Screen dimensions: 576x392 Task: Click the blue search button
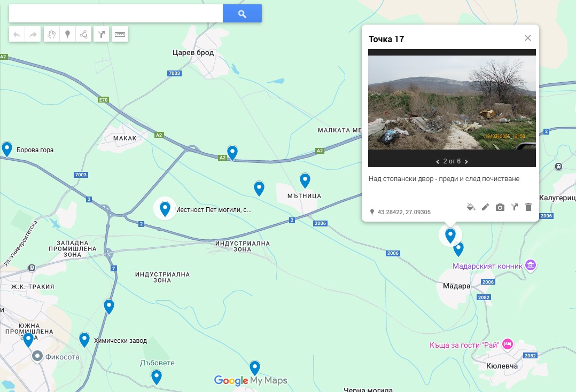tap(242, 14)
